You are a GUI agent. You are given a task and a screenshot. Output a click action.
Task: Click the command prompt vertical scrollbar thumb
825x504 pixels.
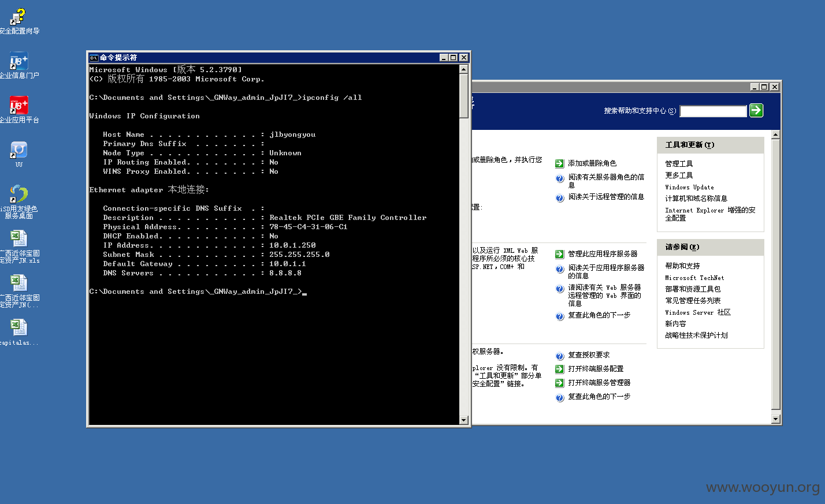(464, 96)
